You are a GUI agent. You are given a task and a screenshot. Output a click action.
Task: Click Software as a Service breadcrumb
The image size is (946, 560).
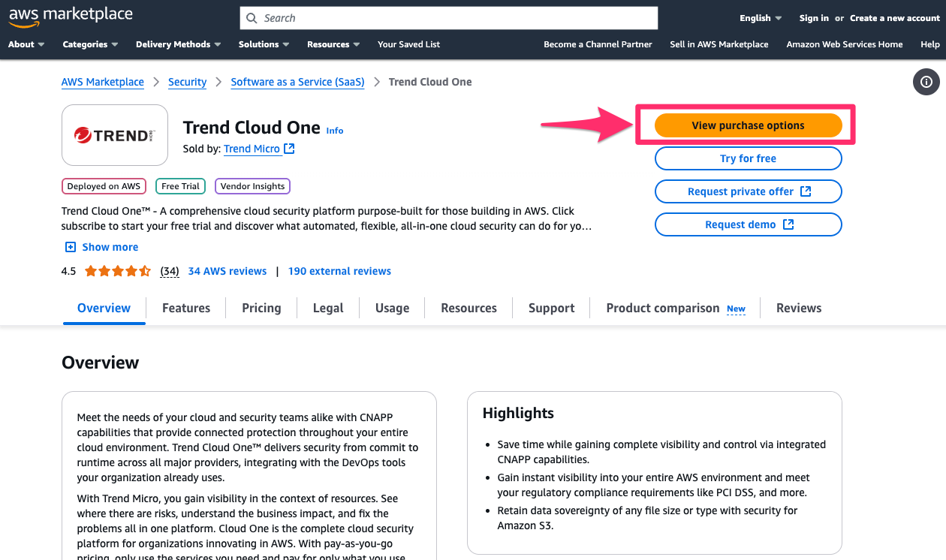297,82
